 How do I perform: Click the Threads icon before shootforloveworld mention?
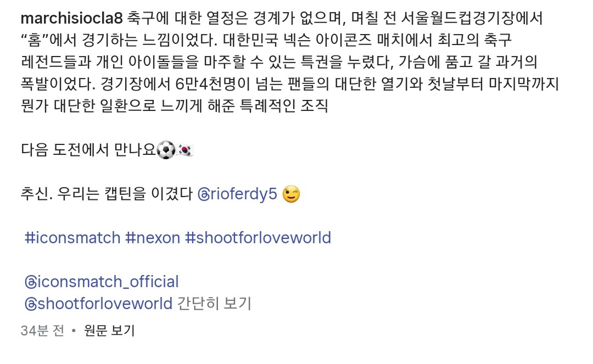[x=31, y=304]
